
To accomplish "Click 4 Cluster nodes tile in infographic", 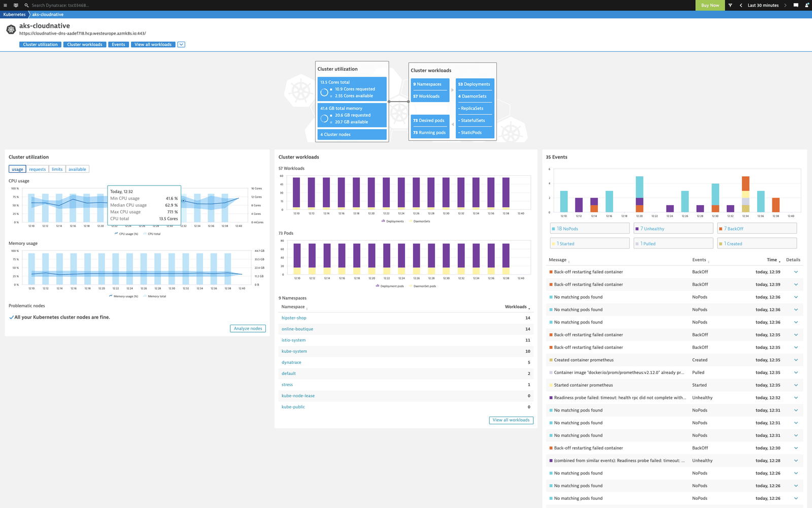I will click(x=352, y=135).
